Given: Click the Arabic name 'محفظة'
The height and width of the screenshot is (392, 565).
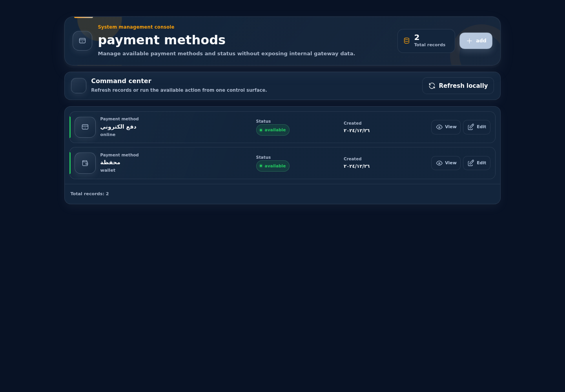Looking at the screenshot, I should click(110, 162).
